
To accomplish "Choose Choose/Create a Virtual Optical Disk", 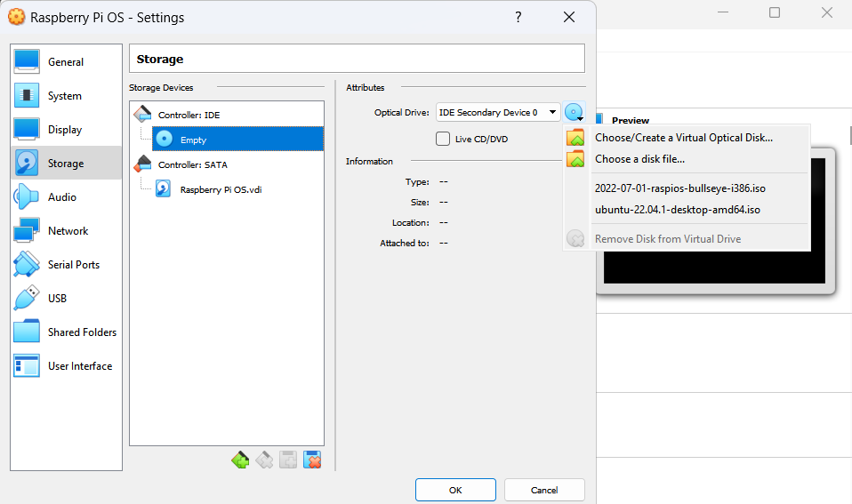I will tap(683, 138).
